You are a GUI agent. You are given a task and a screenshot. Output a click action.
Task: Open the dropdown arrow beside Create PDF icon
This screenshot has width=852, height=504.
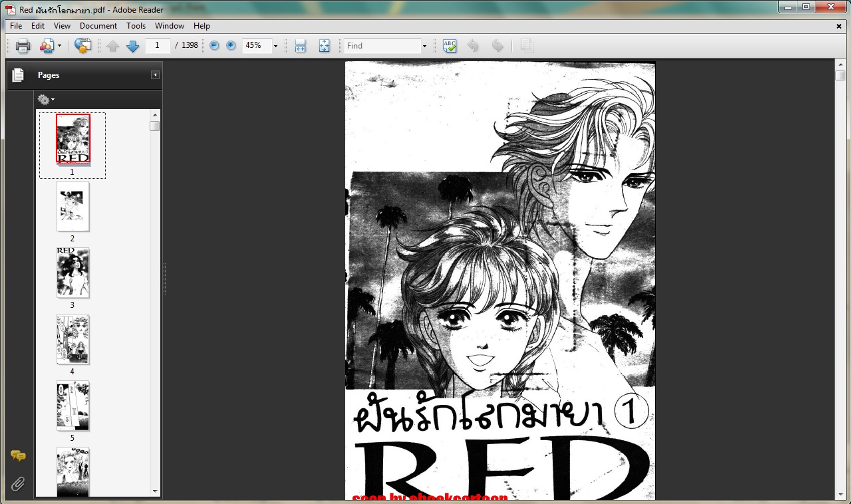click(x=59, y=46)
